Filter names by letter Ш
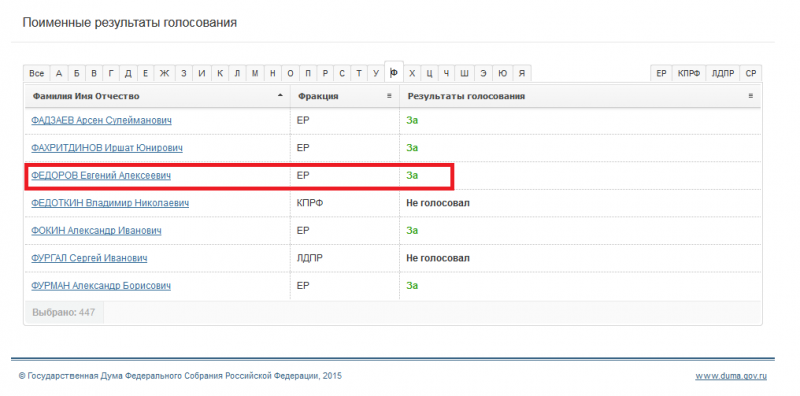 pyautogui.click(x=464, y=74)
